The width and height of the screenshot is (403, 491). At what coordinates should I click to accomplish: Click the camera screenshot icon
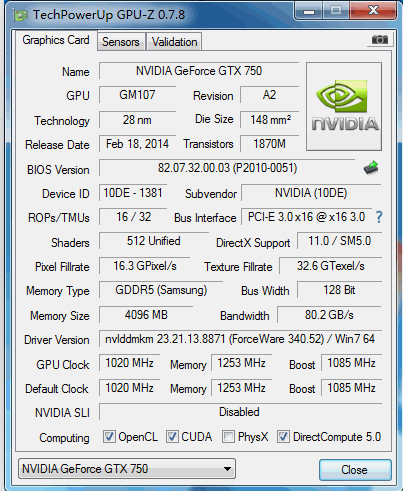(x=380, y=40)
